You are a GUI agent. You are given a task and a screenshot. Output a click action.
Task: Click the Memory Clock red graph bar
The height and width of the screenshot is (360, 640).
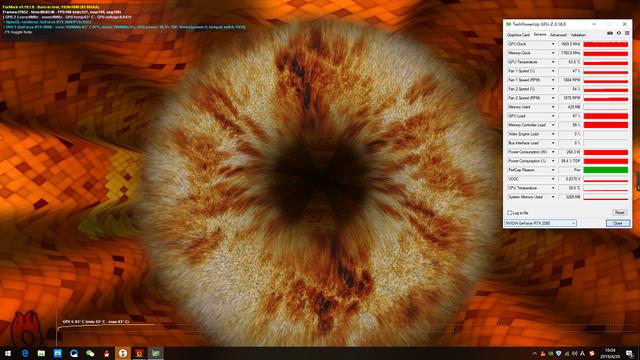(606, 53)
